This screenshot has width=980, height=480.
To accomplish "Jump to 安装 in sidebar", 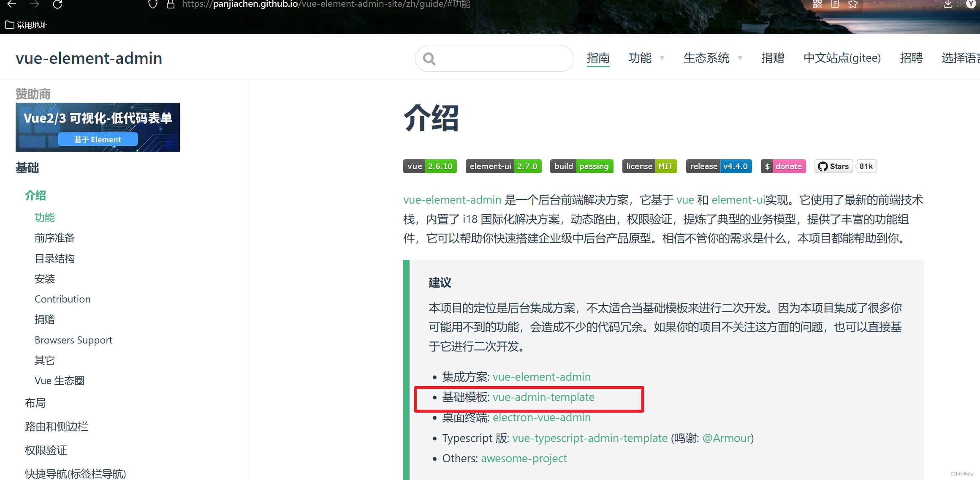I will click(45, 279).
